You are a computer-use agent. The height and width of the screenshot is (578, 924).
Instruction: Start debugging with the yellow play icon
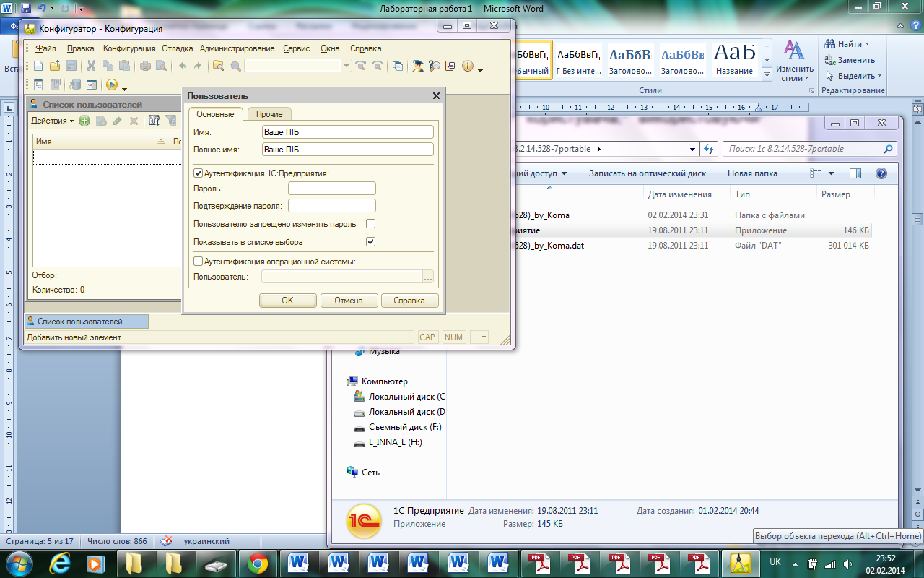pos(112,85)
